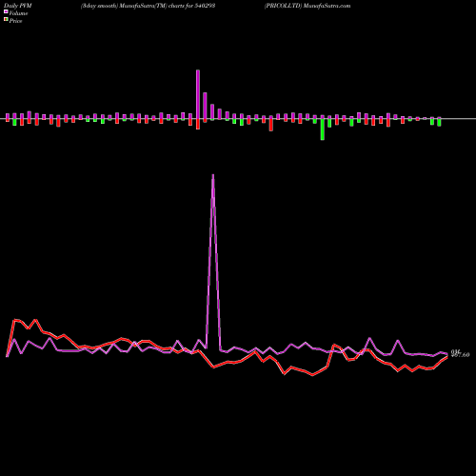The height and width of the screenshot is (476, 476).
Task: Click the MunafaSutra charts title text
Action: [x=148, y=6]
